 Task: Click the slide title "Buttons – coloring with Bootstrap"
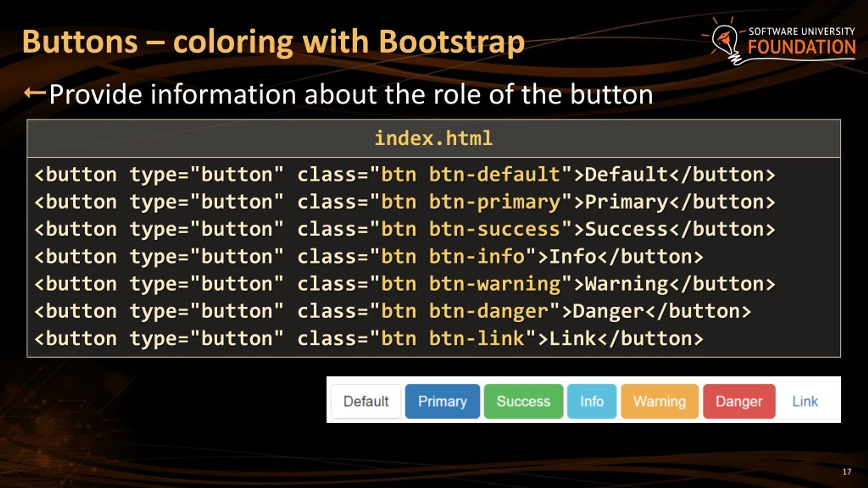tap(273, 42)
